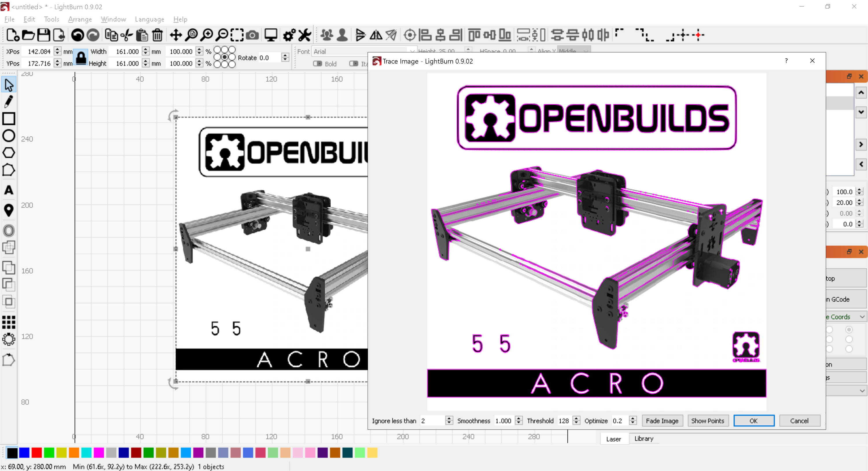This screenshot has width=868, height=471.
Task: Open the Arrange menu
Action: click(80, 19)
